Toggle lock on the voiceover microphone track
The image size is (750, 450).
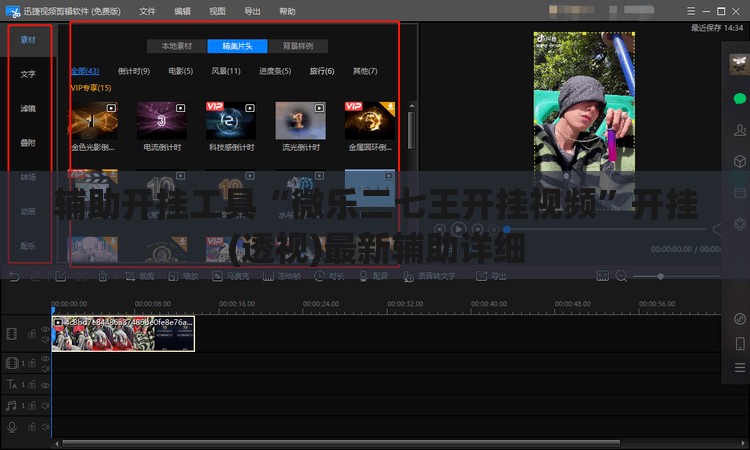32,427
